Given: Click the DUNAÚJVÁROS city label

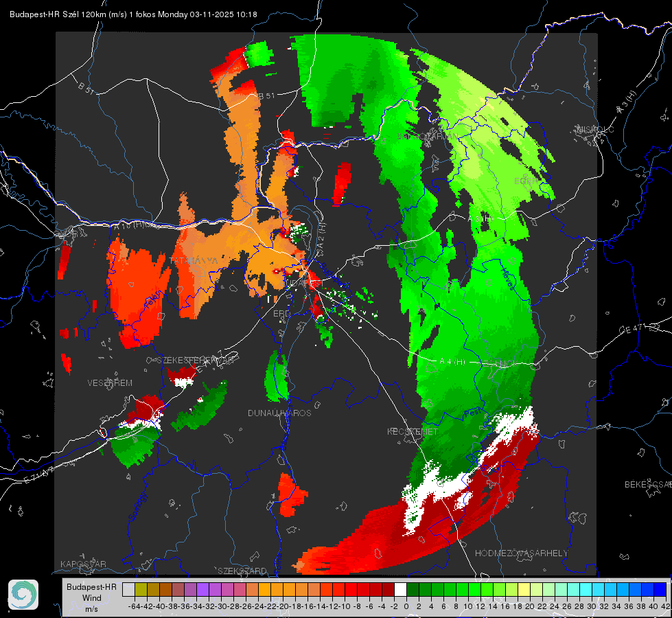Looking at the screenshot, I should [279, 413].
